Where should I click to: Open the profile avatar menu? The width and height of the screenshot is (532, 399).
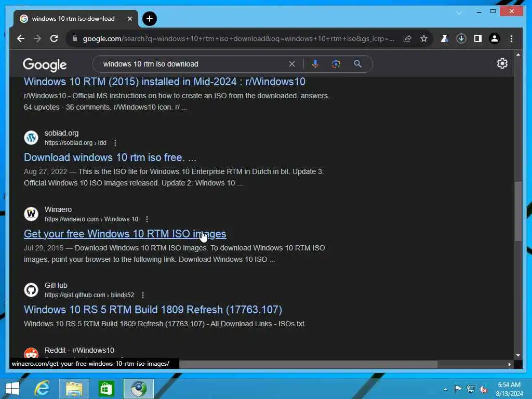[495, 38]
